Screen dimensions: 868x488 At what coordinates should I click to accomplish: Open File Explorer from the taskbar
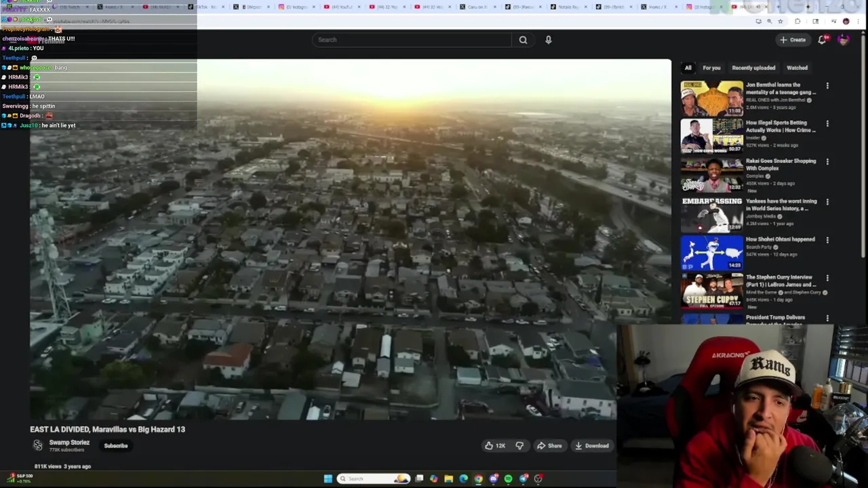[x=448, y=479]
